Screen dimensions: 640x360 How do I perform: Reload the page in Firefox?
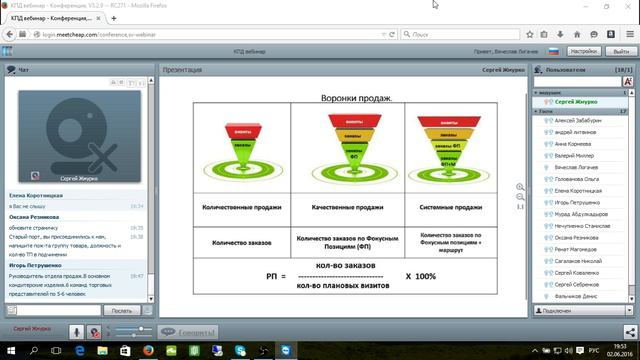tap(392, 34)
